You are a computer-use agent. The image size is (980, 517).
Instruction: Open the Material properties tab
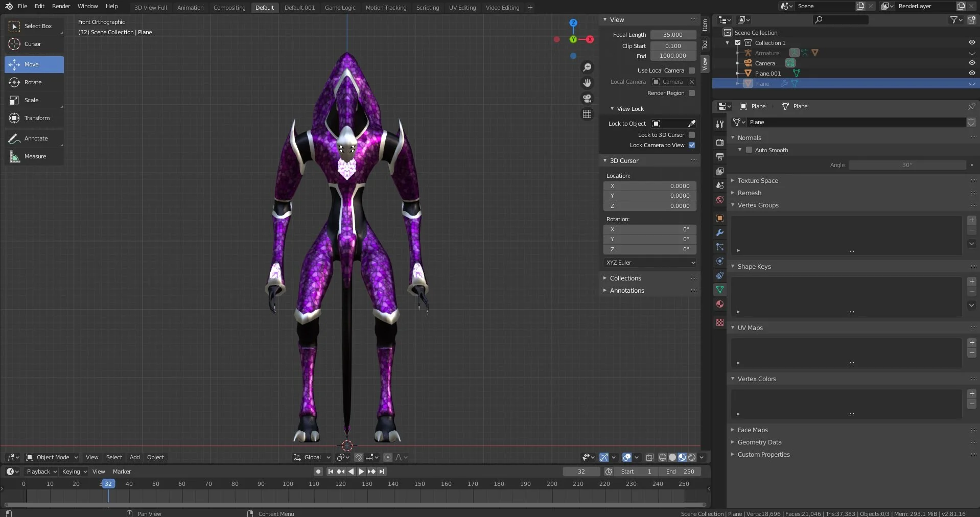[x=720, y=304]
